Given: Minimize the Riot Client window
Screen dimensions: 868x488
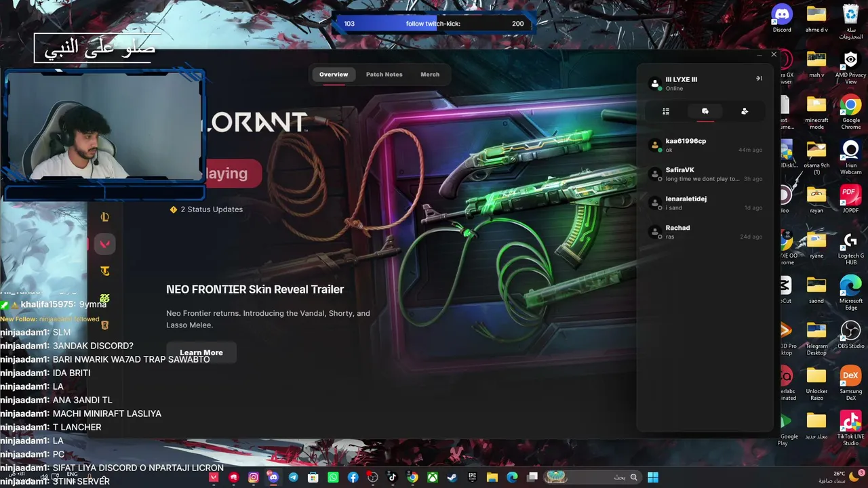Looking at the screenshot, I should [759, 55].
